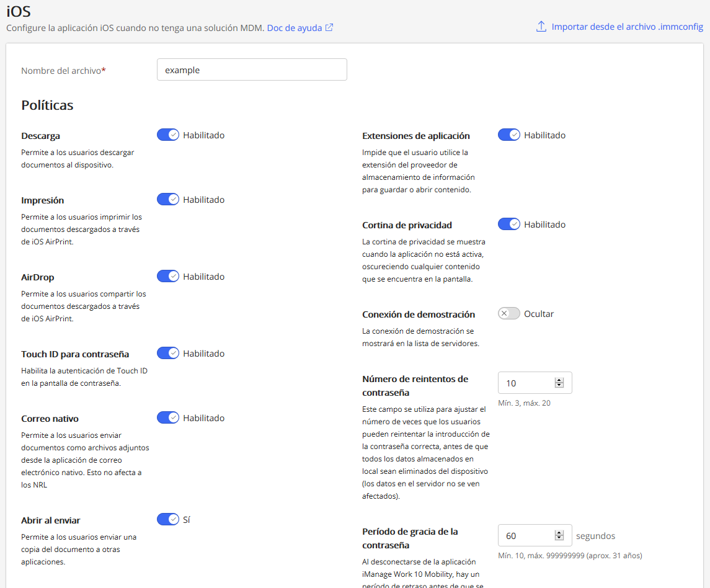The height and width of the screenshot is (588, 710).
Task: Turn off the AirDrop switch
Action: [x=168, y=276]
